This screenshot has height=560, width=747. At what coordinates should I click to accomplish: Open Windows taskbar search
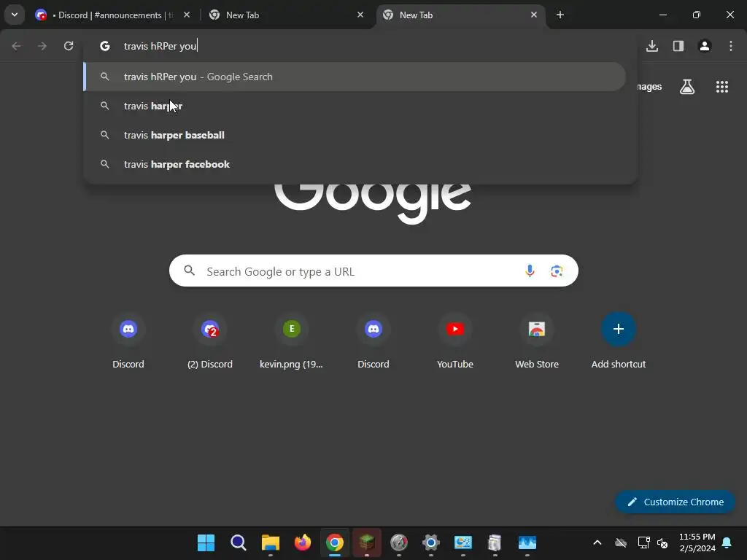click(239, 542)
